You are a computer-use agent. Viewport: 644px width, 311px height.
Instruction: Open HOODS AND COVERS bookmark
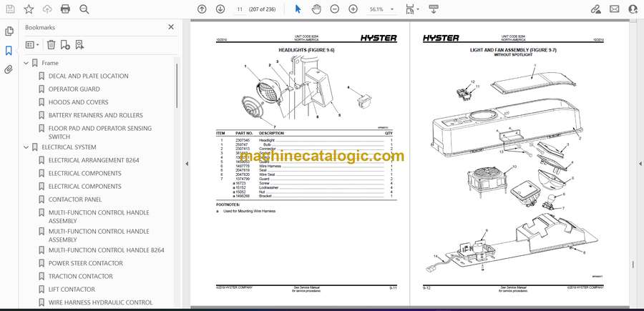(x=79, y=102)
